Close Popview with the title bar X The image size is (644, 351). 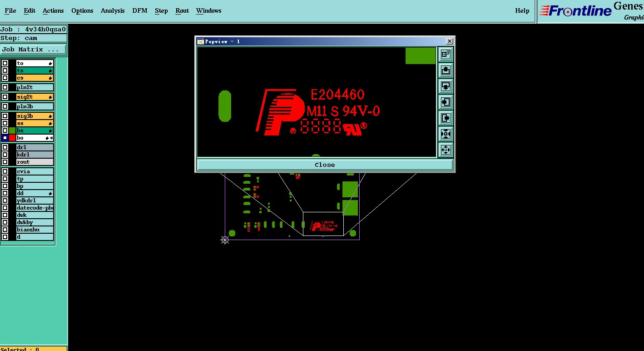coord(449,41)
